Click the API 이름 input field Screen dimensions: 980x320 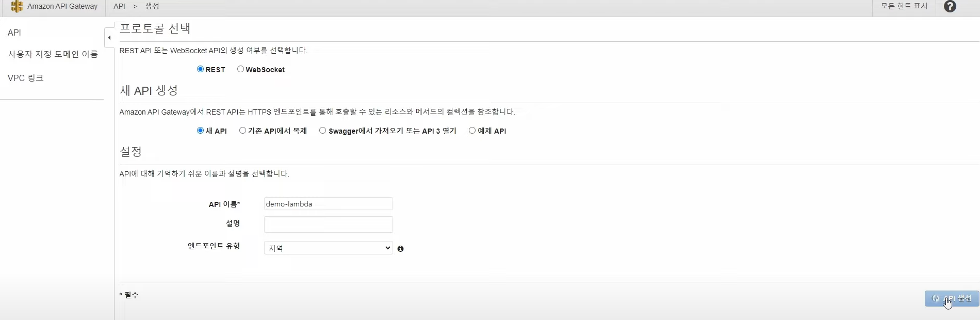tap(329, 204)
